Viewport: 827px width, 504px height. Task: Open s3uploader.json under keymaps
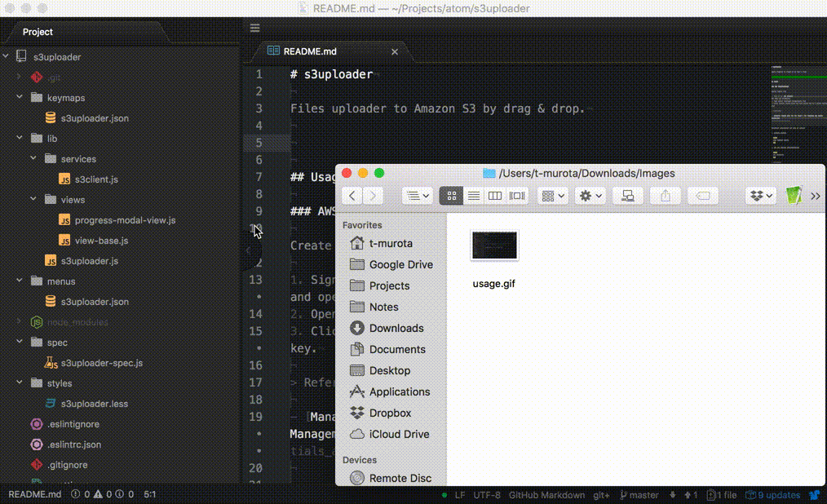pyautogui.click(x=95, y=118)
